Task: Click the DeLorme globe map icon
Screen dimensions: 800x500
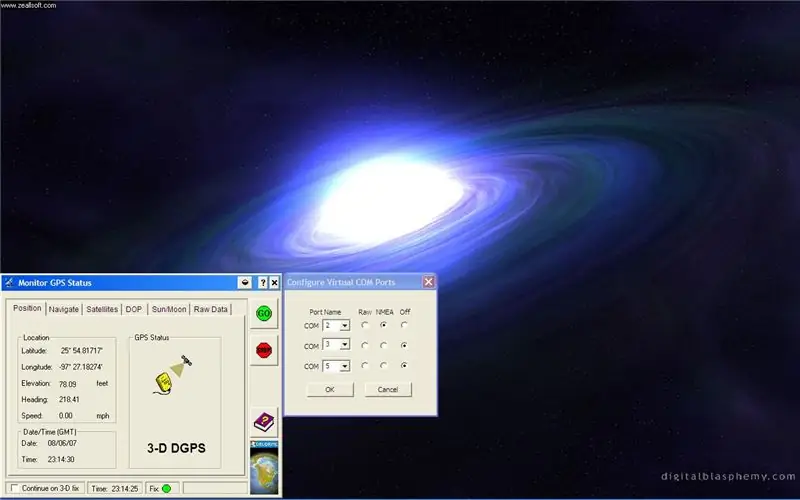Action: pyautogui.click(x=264, y=467)
